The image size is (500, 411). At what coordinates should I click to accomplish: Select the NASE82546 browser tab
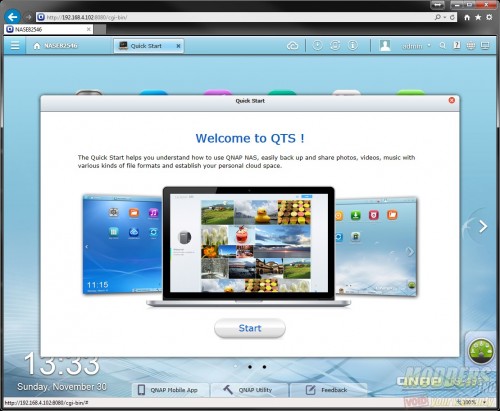(x=48, y=29)
